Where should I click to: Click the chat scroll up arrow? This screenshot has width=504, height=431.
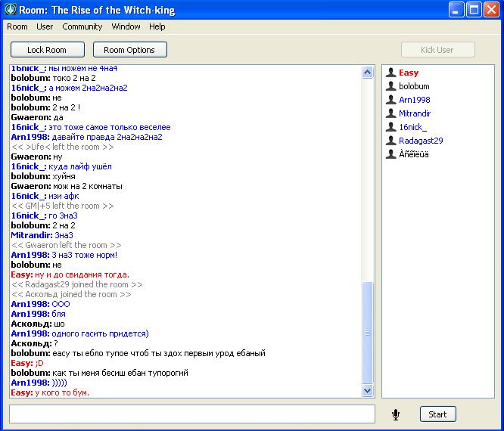coord(367,73)
